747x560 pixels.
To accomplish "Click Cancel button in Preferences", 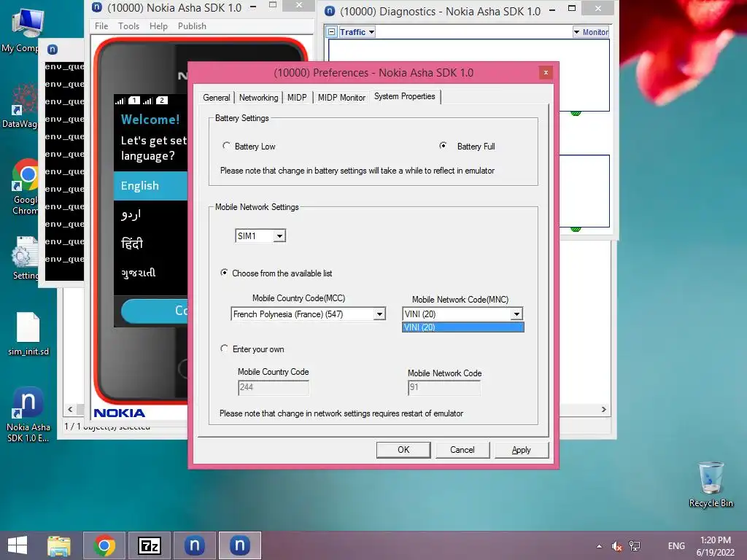I will pyautogui.click(x=462, y=450).
